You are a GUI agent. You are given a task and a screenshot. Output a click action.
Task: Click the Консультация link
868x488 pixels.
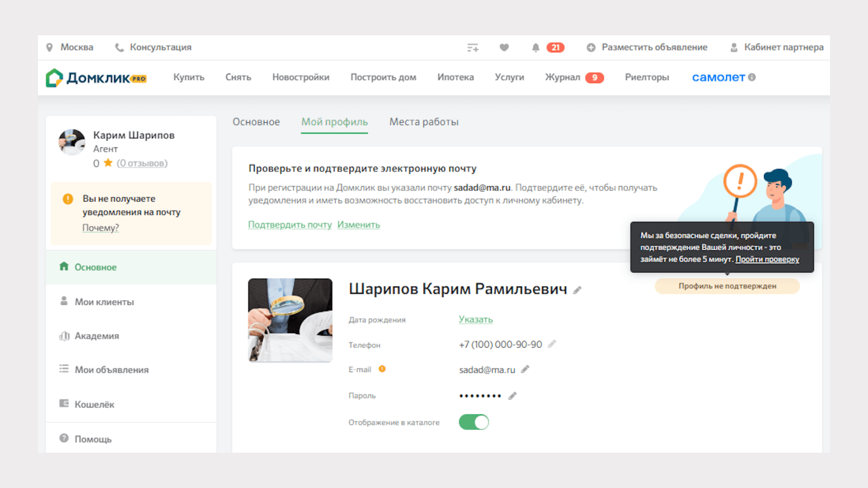tap(160, 47)
